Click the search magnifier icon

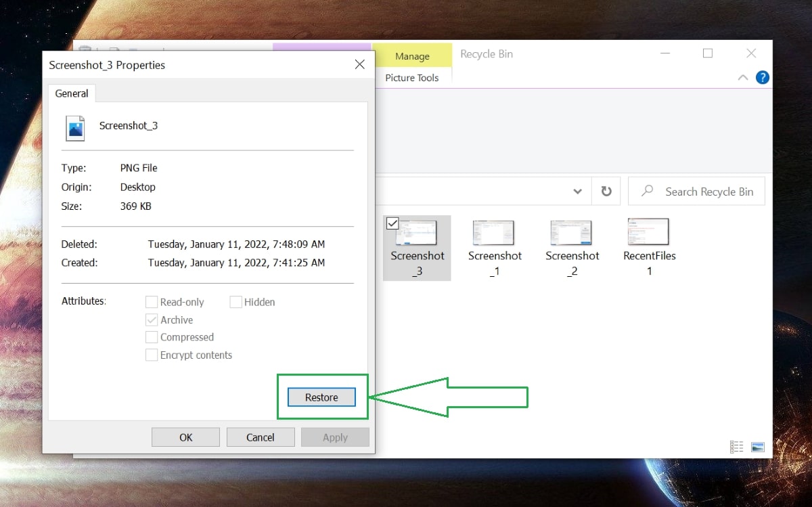pyautogui.click(x=648, y=192)
